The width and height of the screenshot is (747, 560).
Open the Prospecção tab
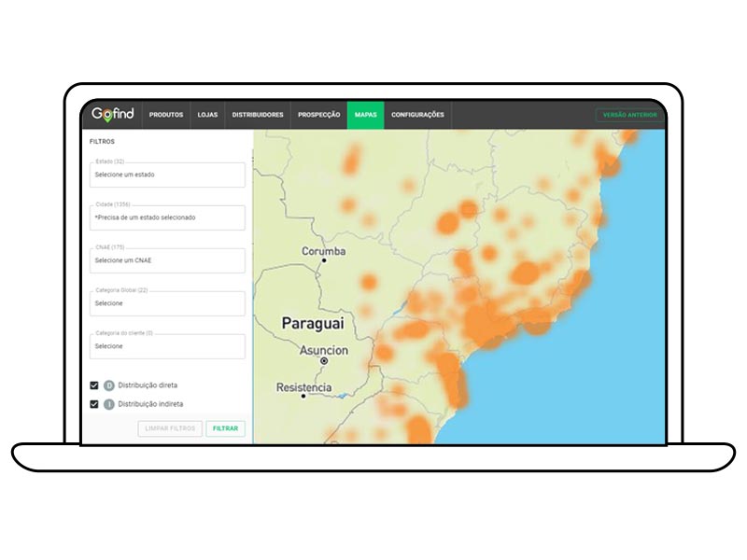[318, 115]
